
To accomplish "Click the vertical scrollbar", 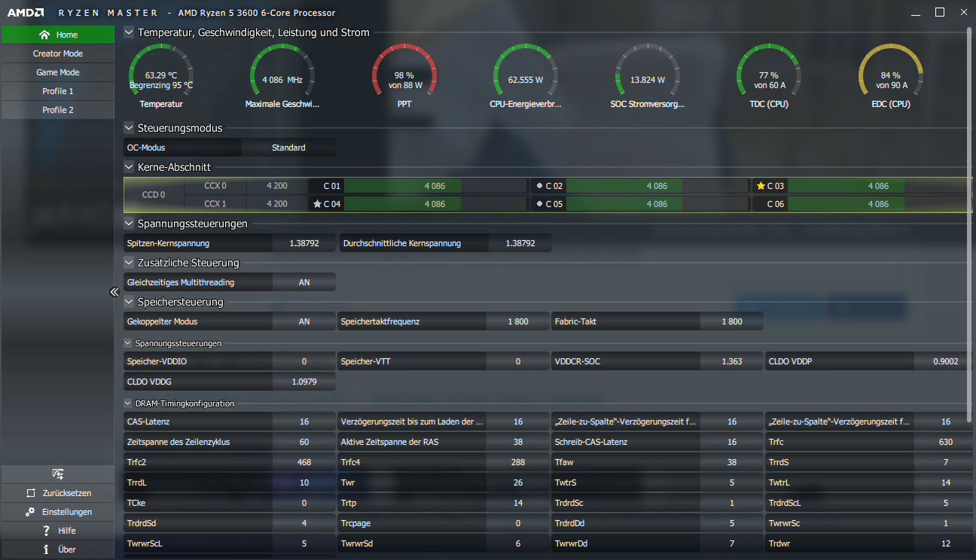I will pos(970,226).
